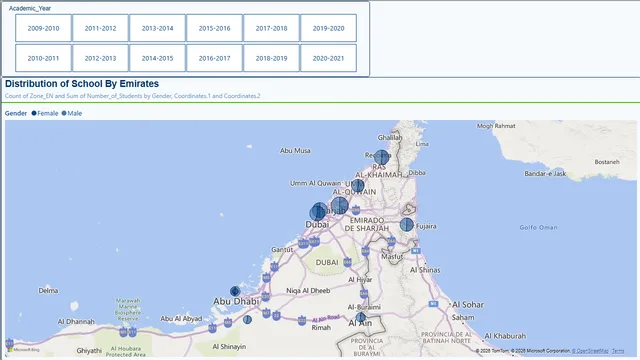Click the Al Shinayin label on map

pyautogui.click(x=229, y=347)
